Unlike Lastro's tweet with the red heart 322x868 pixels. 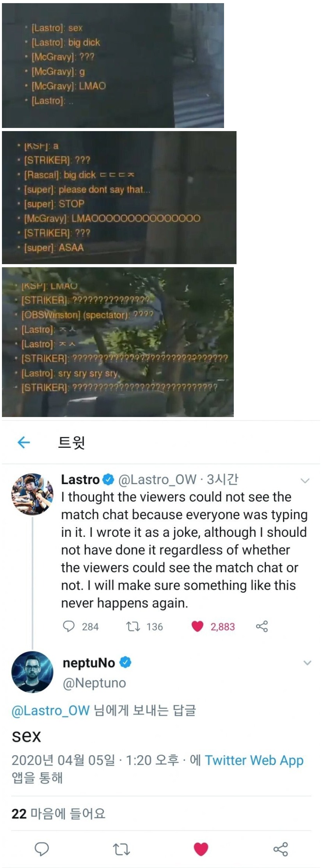[x=197, y=627]
